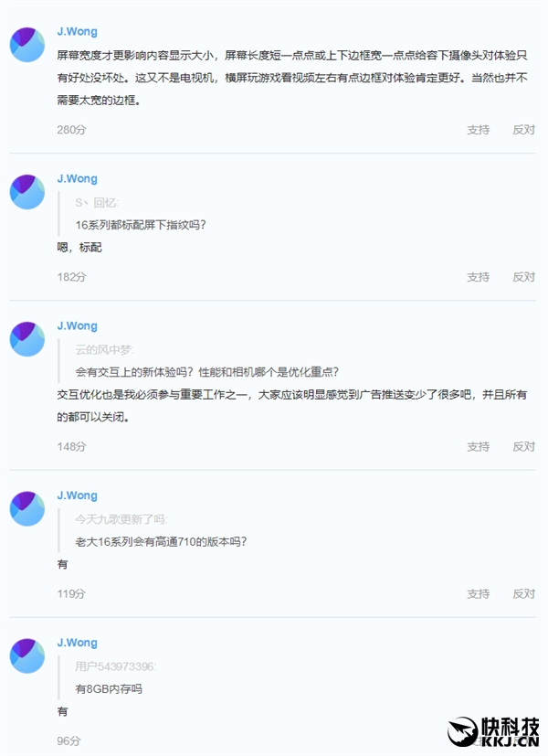Oppose the 148分 comment with 反对
This screenshot has height=756, width=548.
coord(523,447)
